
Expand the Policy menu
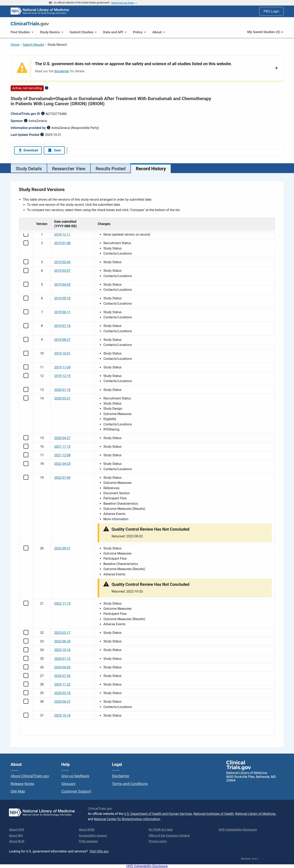[x=139, y=32]
